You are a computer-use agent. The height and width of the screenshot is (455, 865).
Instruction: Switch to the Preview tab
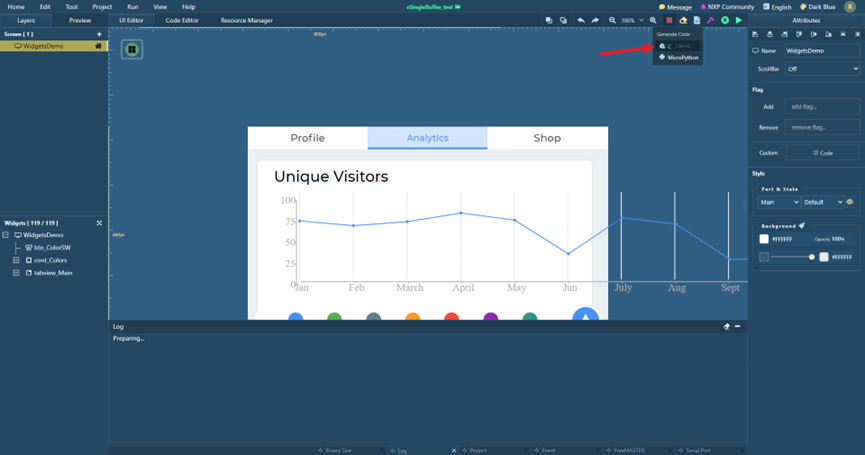(80, 20)
